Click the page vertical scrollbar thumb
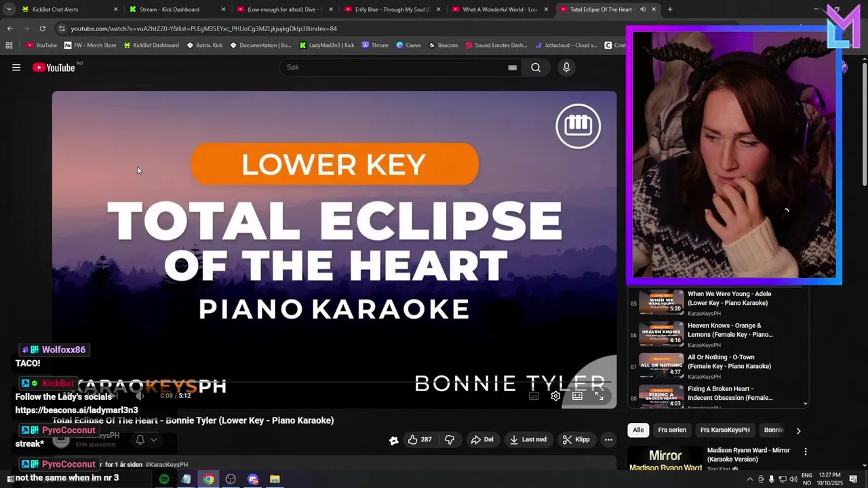868x488 pixels. (865, 125)
